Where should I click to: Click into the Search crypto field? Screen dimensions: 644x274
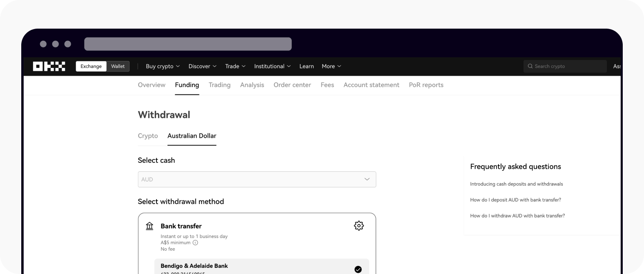click(565, 66)
